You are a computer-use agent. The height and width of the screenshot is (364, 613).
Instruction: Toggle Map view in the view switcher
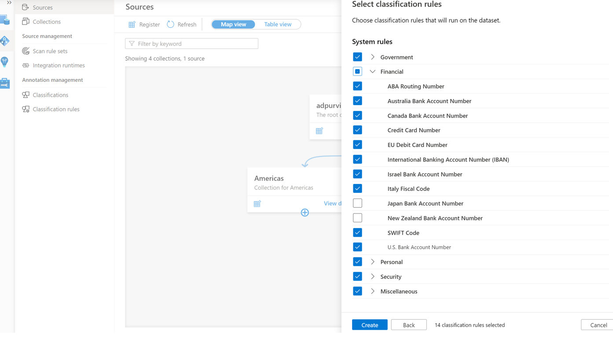click(233, 24)
